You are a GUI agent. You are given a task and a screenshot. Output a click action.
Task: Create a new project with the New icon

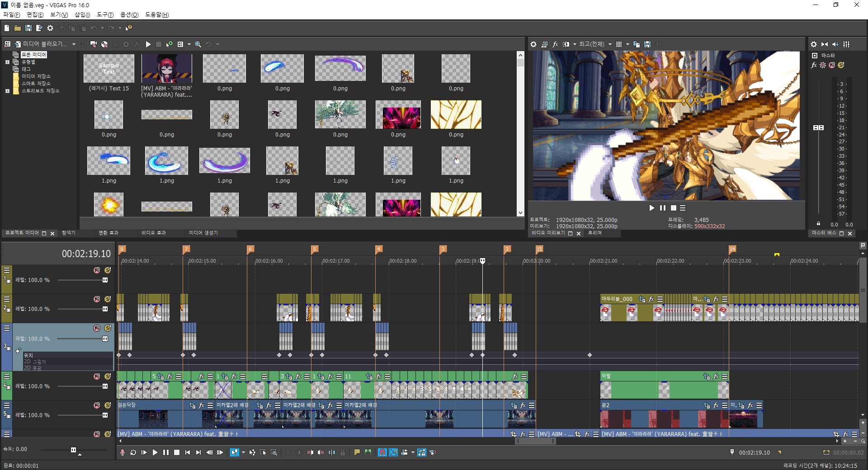[7, 28]
